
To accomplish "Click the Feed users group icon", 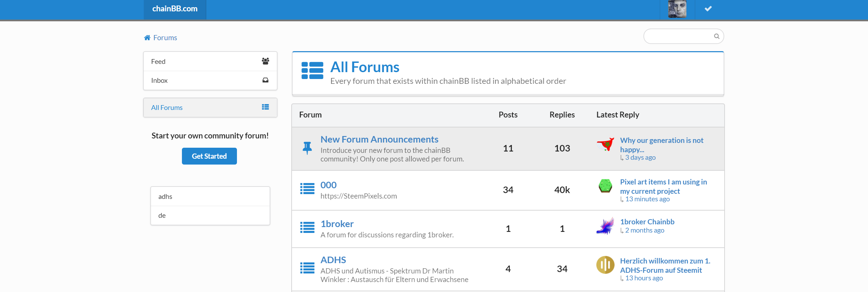I will (x=265, y=61).
